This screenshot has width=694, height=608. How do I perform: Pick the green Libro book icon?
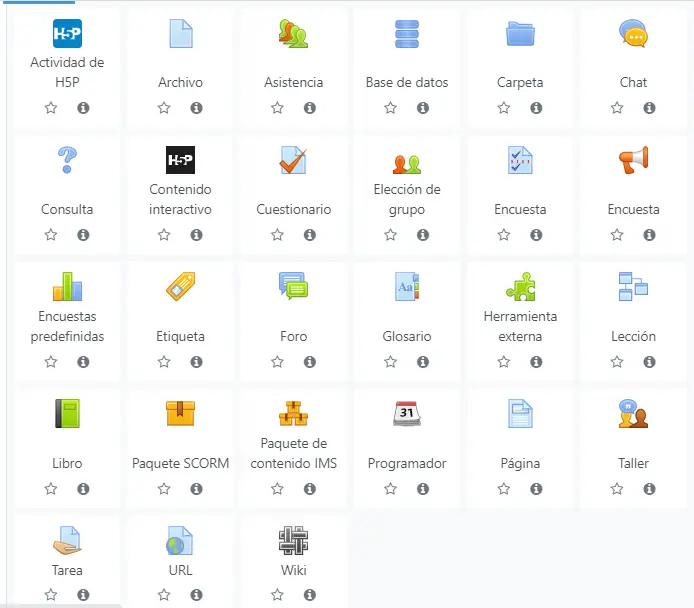coord(67,414)
